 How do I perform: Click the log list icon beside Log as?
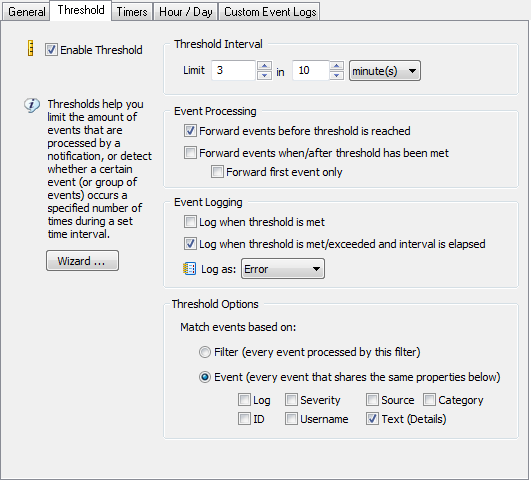tap(190, 269)
